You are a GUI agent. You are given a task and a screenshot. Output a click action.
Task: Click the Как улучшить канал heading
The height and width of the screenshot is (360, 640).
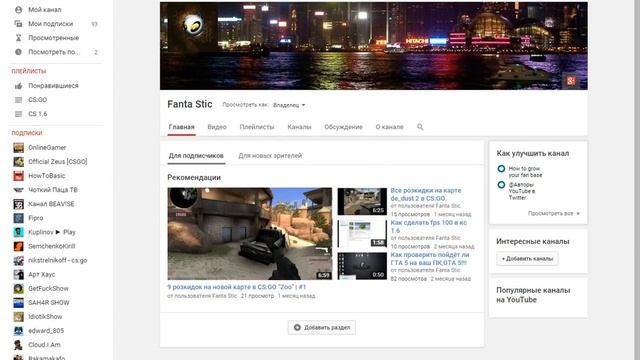(533, 153)
